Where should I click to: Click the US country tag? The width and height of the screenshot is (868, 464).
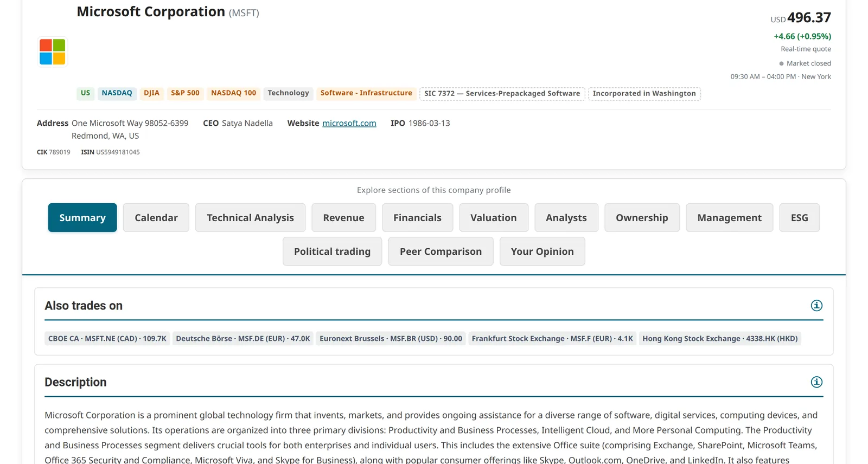[x=85, y=93]
